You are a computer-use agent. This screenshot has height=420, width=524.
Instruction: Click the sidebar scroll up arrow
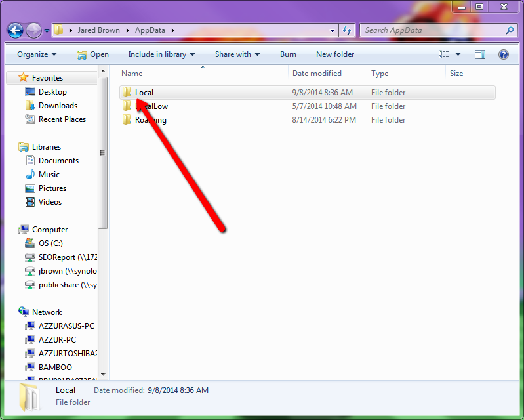[x=103, y=71]
